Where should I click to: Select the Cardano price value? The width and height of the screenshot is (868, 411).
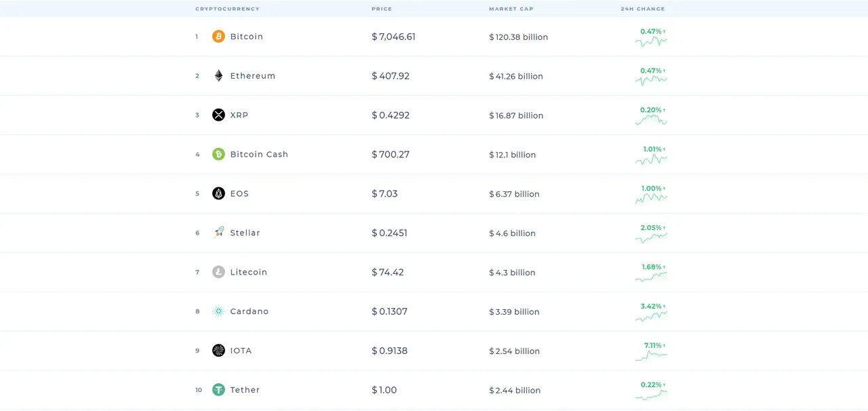pos(389,311)
